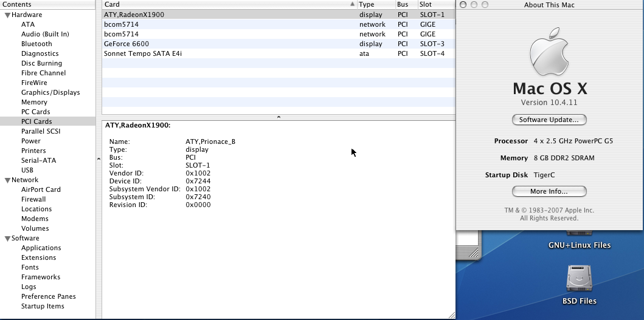This screenshot has width=644, height=320.
Task: Select the ATY,RadeonX1900 card row
Action: [279, 15]
